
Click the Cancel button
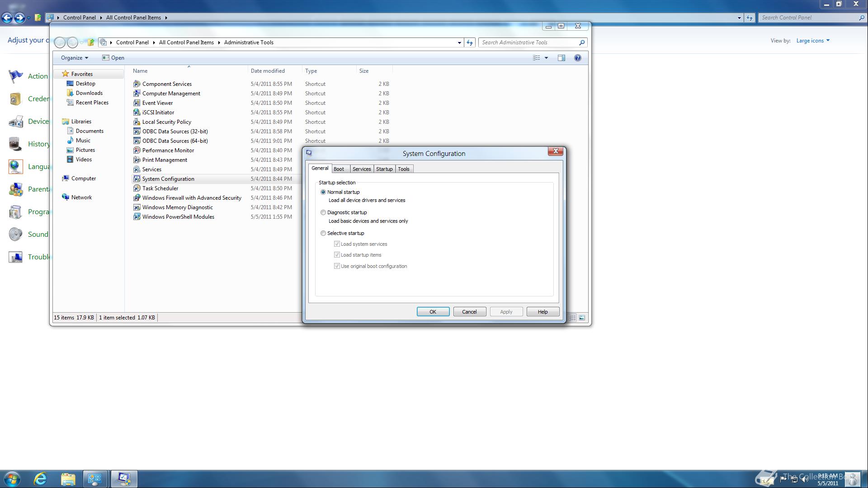[469, 312]
